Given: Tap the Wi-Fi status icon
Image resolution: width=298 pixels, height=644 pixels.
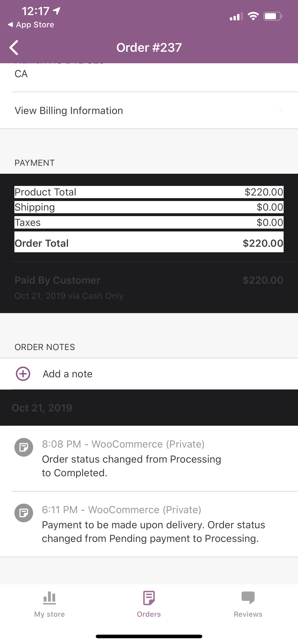Looking at the screenshot, I should [253, 16].
